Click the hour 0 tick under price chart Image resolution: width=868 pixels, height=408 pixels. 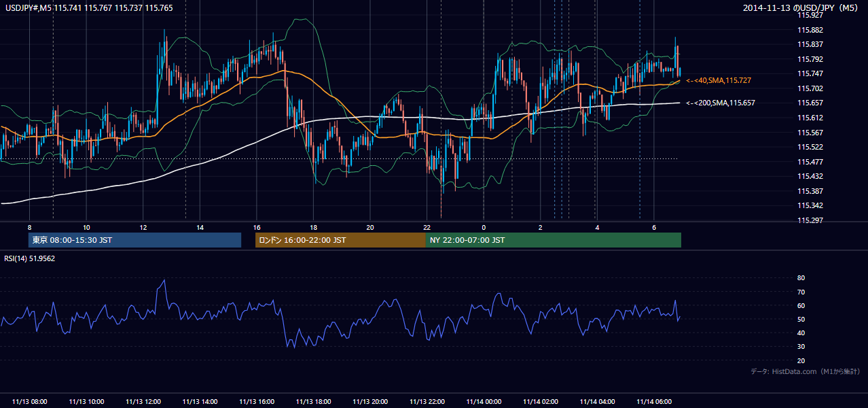[x=484, y=227]
